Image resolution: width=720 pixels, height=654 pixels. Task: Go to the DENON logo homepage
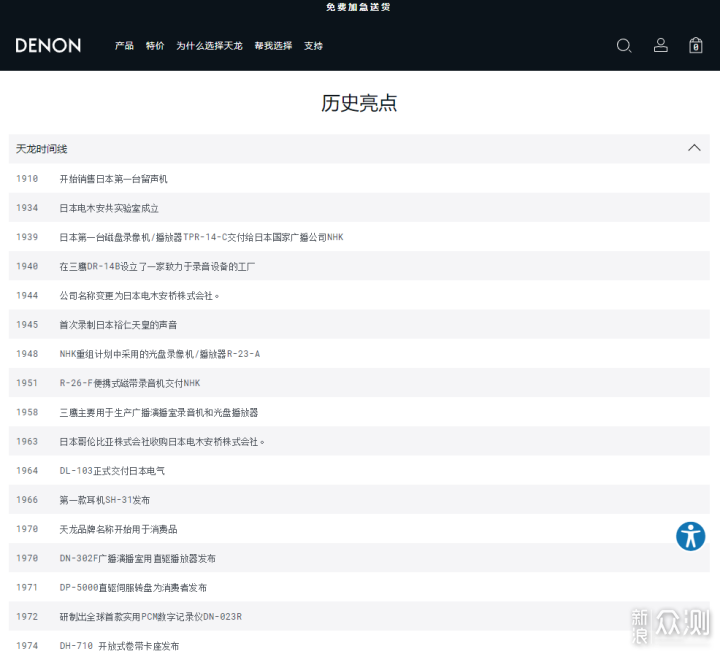click(x=48, y=45)
